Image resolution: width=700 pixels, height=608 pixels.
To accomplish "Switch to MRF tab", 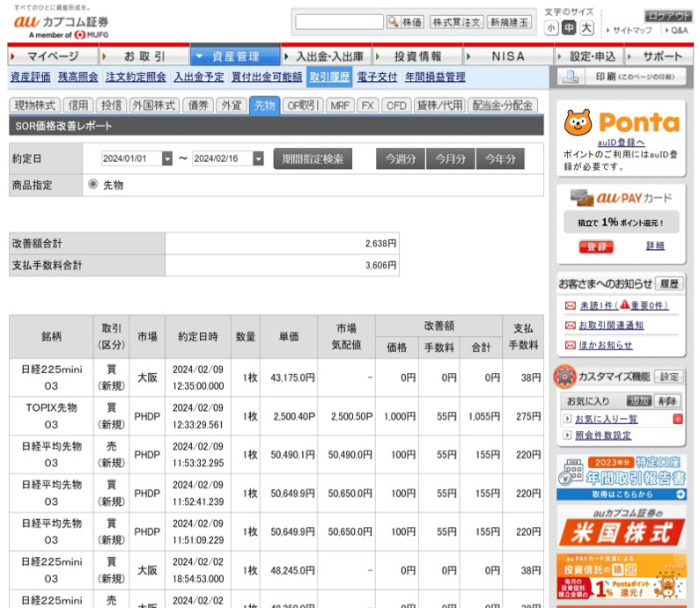I will 340,106.
